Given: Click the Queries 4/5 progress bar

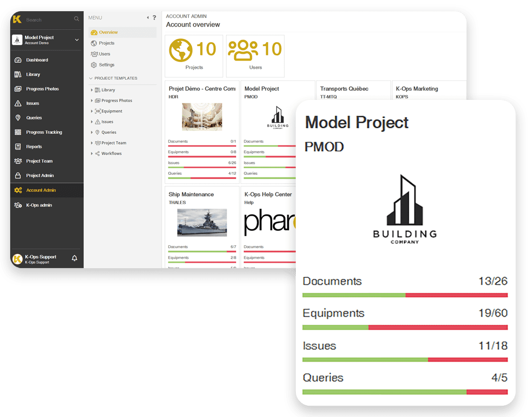Looking at the screenshot, I should [x=405, y=392].
